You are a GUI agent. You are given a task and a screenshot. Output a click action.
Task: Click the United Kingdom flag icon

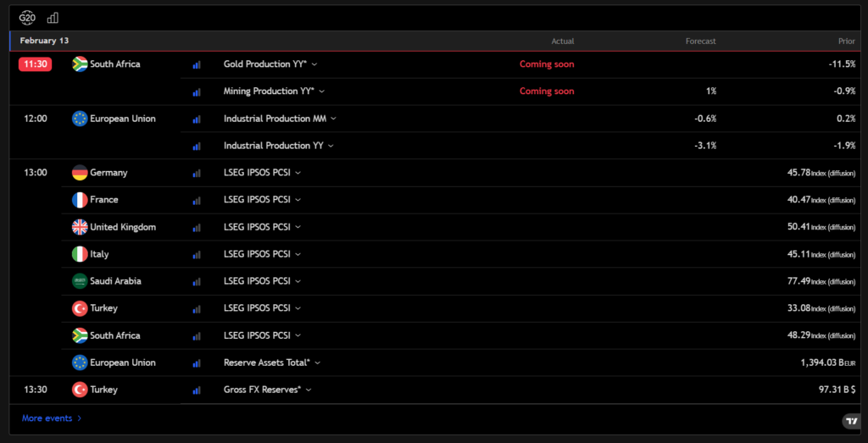81,227
